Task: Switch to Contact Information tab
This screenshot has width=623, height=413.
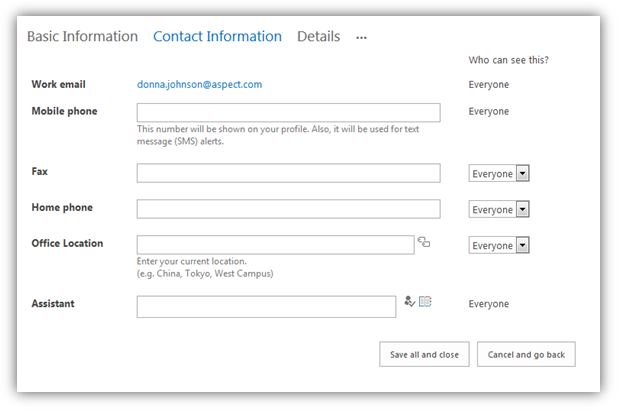Action: tap(217, 36)
